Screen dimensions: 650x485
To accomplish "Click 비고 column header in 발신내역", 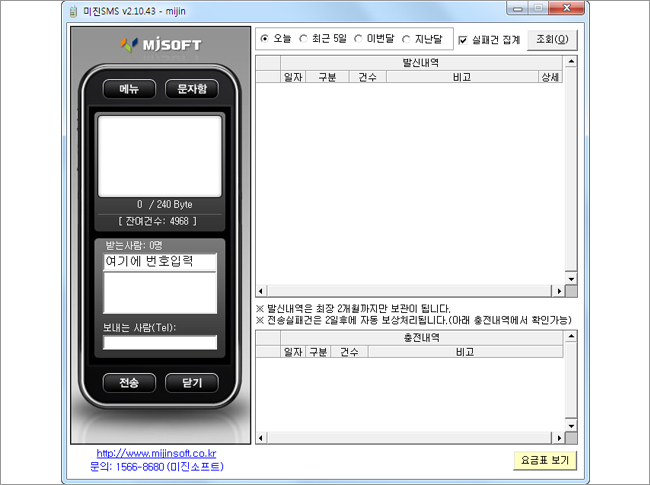I will (x=462, y=77).
